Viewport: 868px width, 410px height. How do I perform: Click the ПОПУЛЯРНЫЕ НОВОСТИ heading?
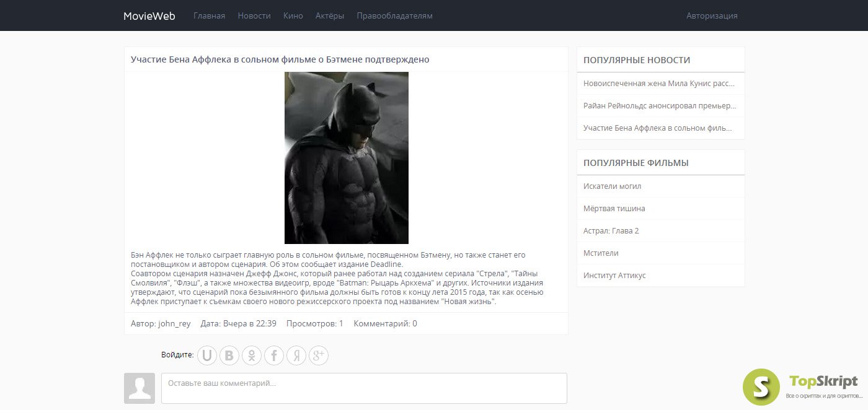(637, 60)
